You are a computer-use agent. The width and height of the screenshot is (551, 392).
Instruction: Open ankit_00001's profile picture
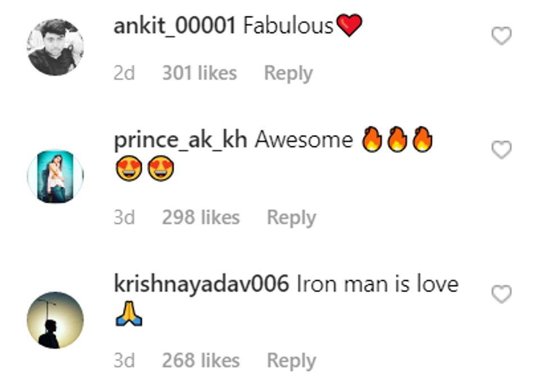[x=55, y=47]
